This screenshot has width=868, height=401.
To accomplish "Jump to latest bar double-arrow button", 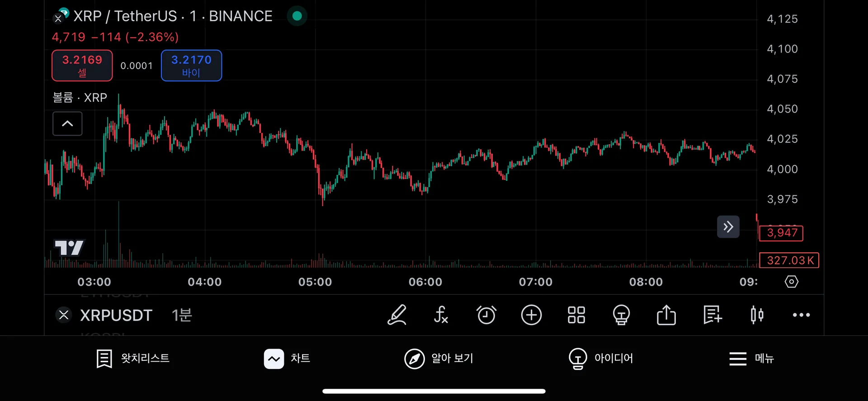I will (x=728, y=226).
